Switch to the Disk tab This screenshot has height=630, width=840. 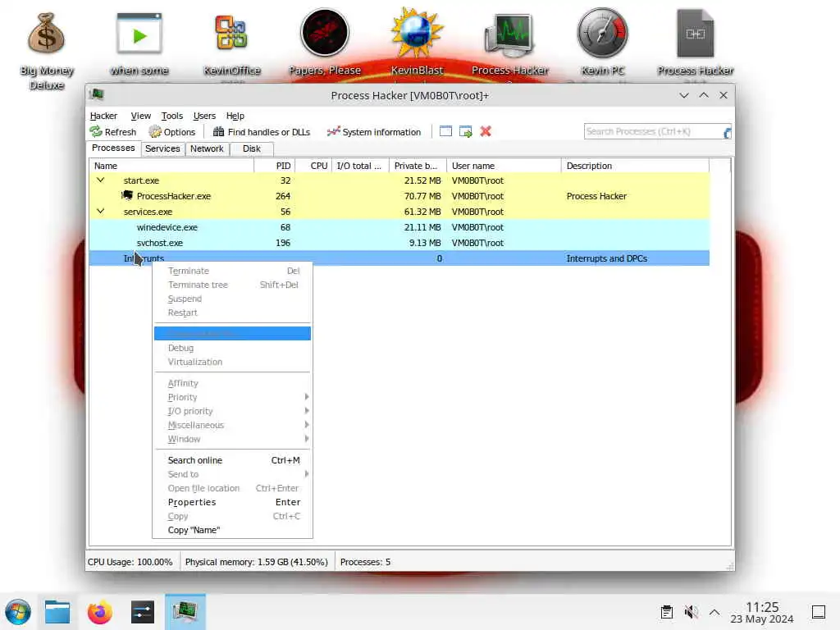(x=251, y=148)
